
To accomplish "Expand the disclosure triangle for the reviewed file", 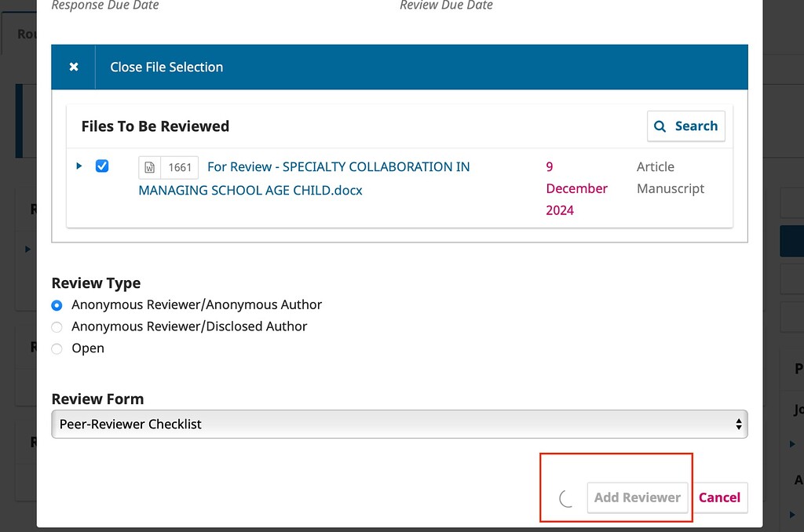I will coord(78,166).
